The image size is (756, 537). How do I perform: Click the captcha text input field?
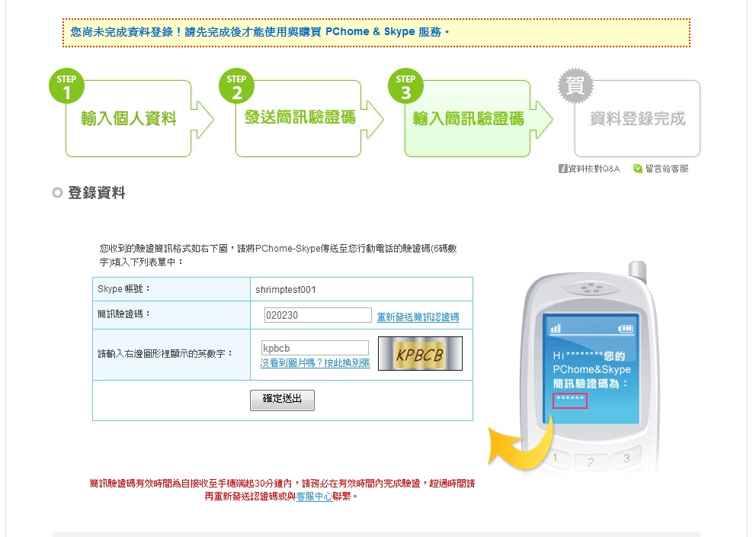315,348
